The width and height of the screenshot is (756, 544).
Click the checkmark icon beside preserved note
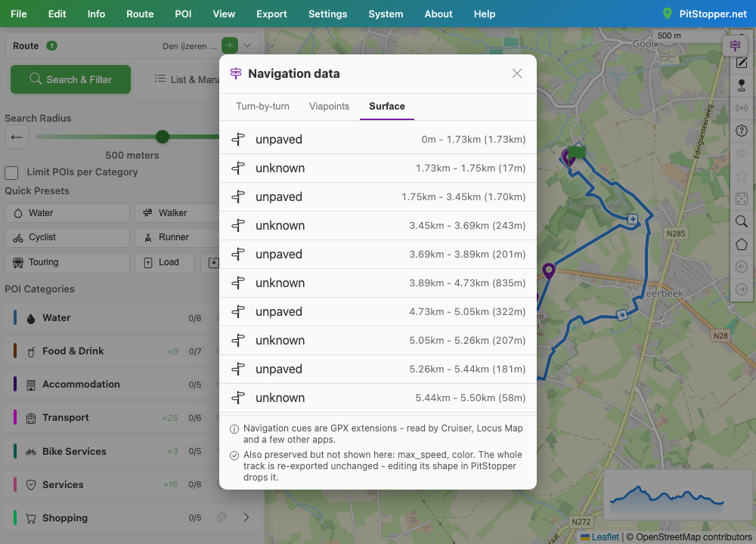(234, 456)
